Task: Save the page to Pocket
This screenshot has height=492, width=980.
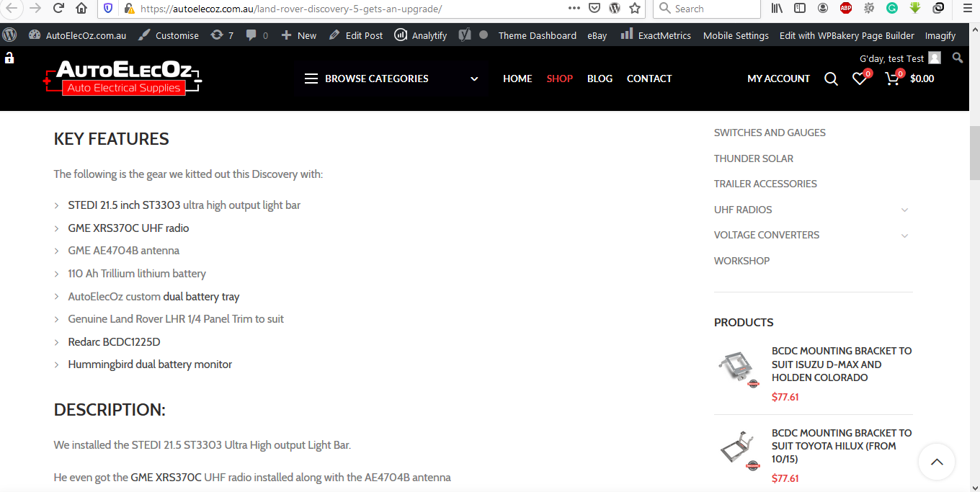Action: (594, 9)
